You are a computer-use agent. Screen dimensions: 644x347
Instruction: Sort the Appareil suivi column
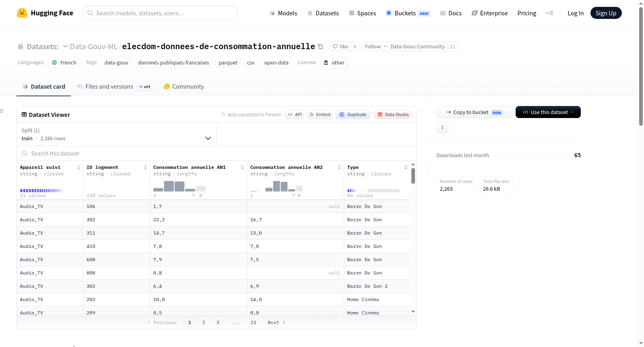pyautogui.click(x=78, y=167)
